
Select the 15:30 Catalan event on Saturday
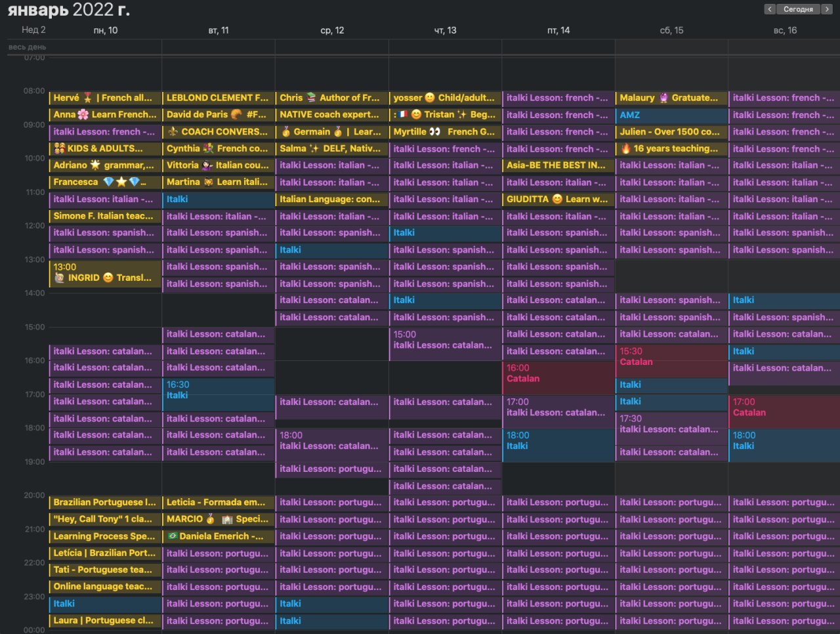point(671,360)
